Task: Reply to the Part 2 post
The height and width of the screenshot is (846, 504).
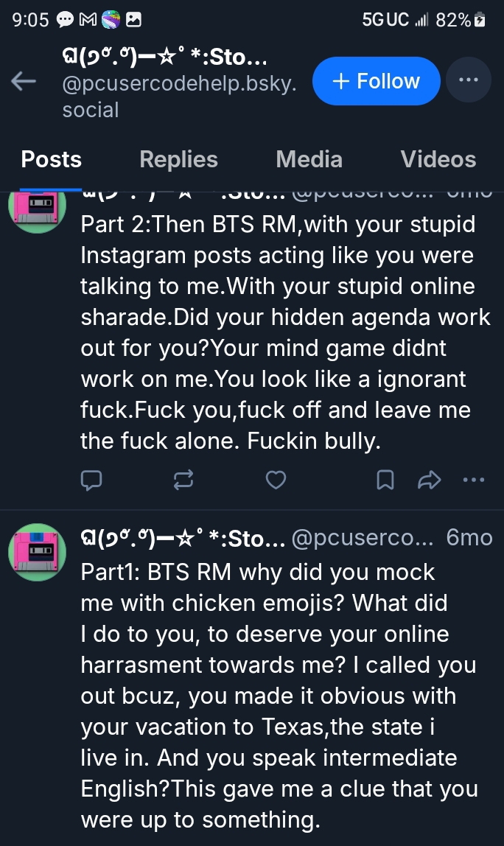Action: click(91, 480)
